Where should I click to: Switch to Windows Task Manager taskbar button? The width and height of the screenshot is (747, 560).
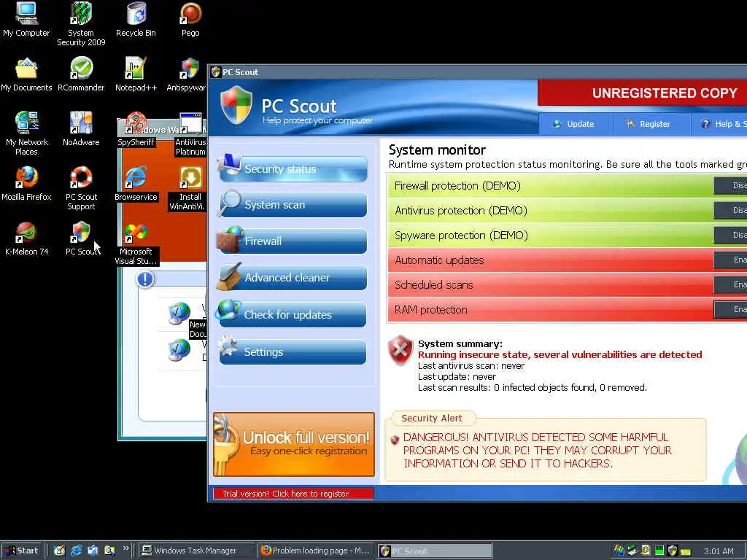[197, 551]
